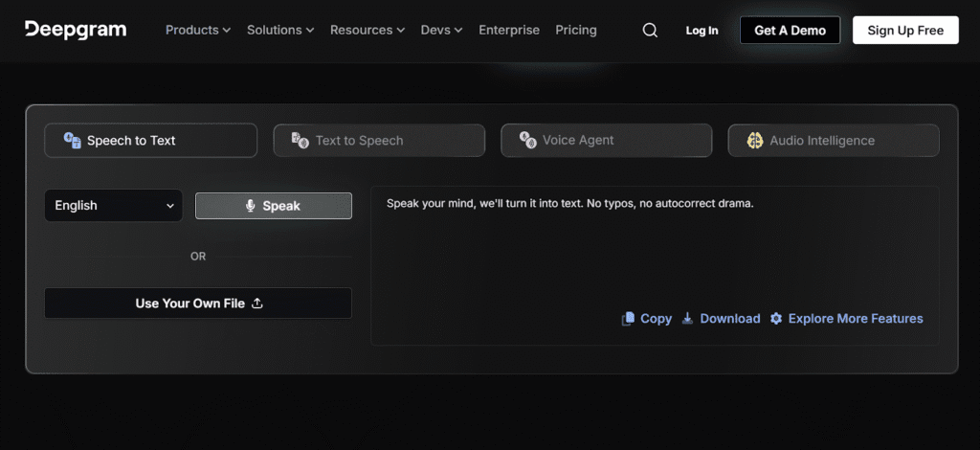This screenshot has height=450, width=980.
Task: Click the Voice Agent tab icon
Action: (527, 141)
